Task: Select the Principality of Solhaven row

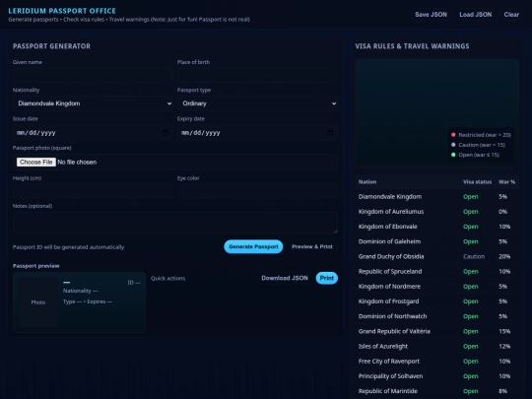Action: (x=437, y=376)
